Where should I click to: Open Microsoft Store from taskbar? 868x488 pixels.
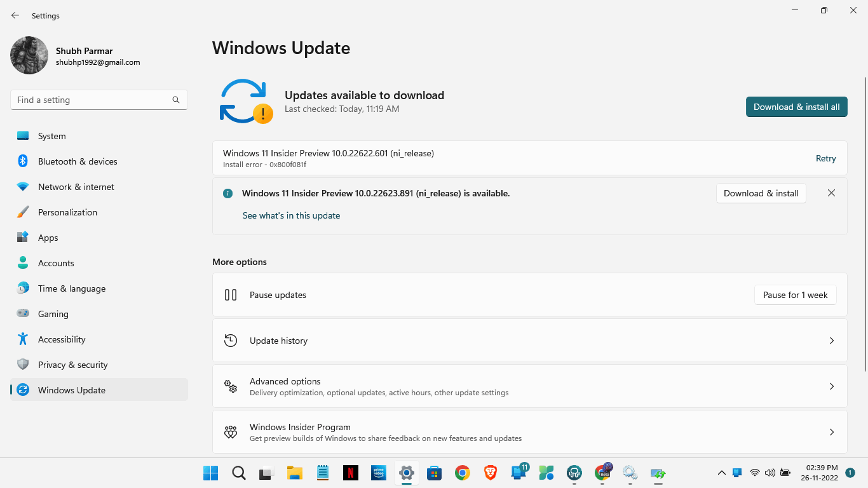pyautogui.click(x=435, y=473)
